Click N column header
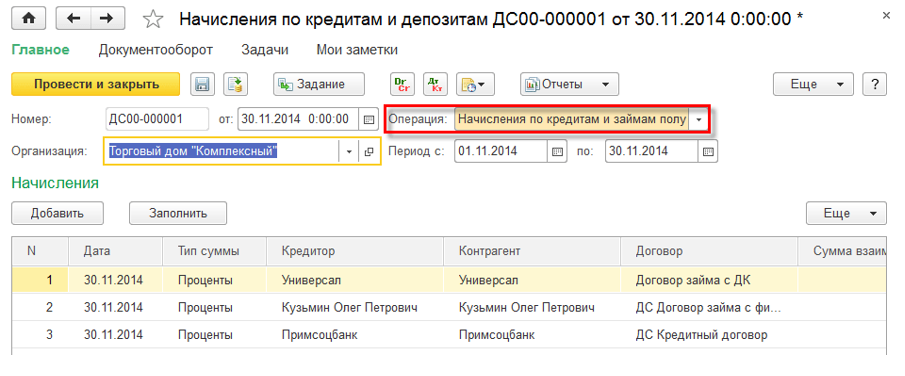The width and height of the screenshot is (905, 376). click(x=40, y=251)
